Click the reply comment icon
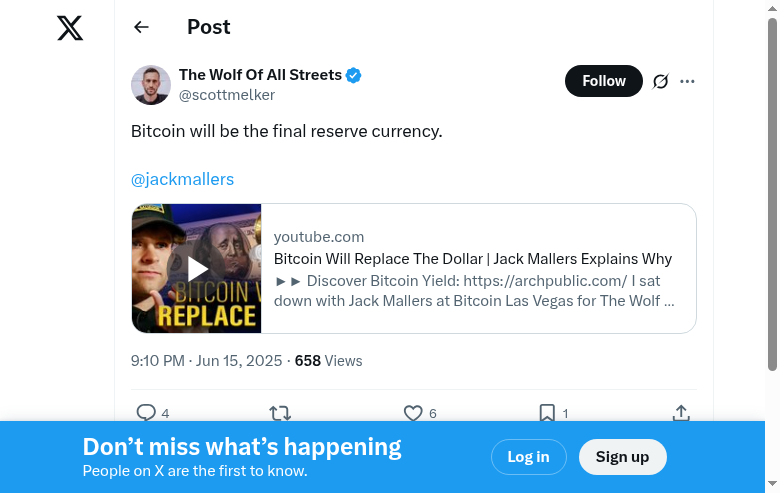780x493 pixels. 146,412
